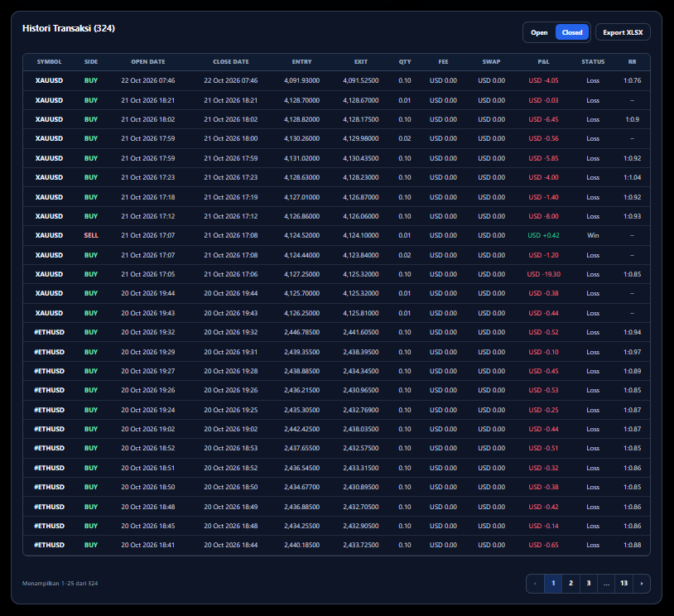Click close date 20 Oct 2026 19:31

coord(231,352)
